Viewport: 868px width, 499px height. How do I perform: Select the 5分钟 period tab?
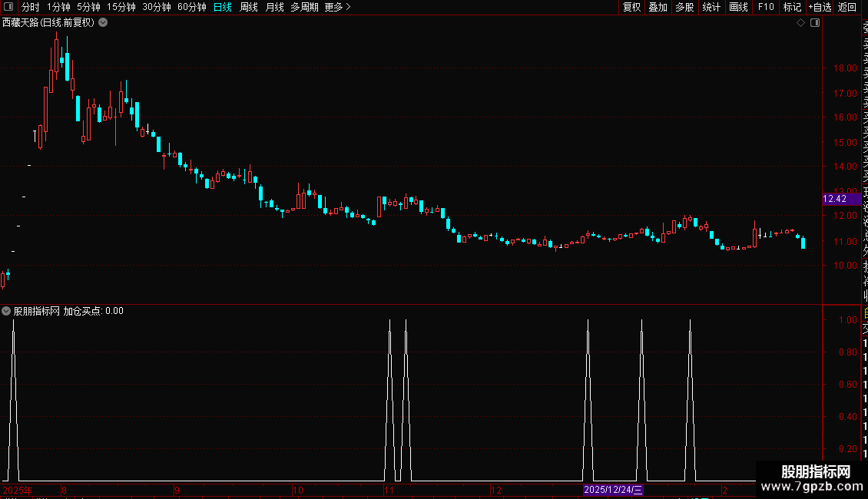(x=88, y=7)
